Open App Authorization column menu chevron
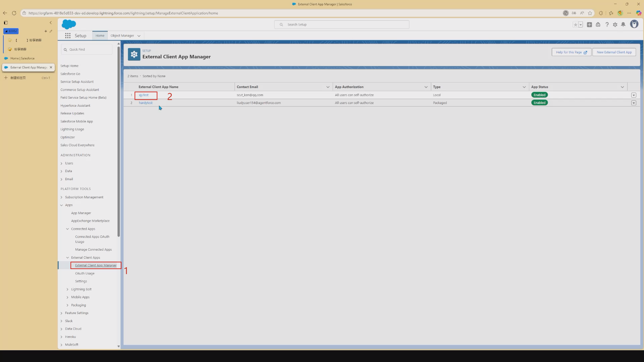Screen dimensions: 644x362 426,87
